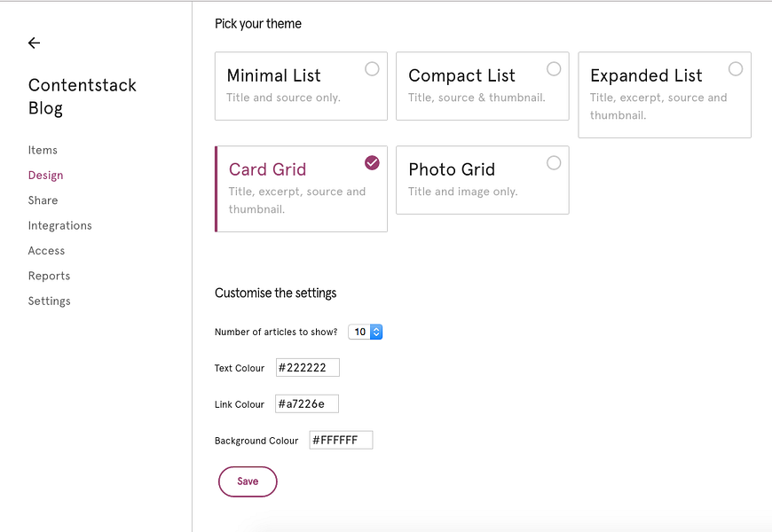Choose the Expanded List radio button

(735, 69)
